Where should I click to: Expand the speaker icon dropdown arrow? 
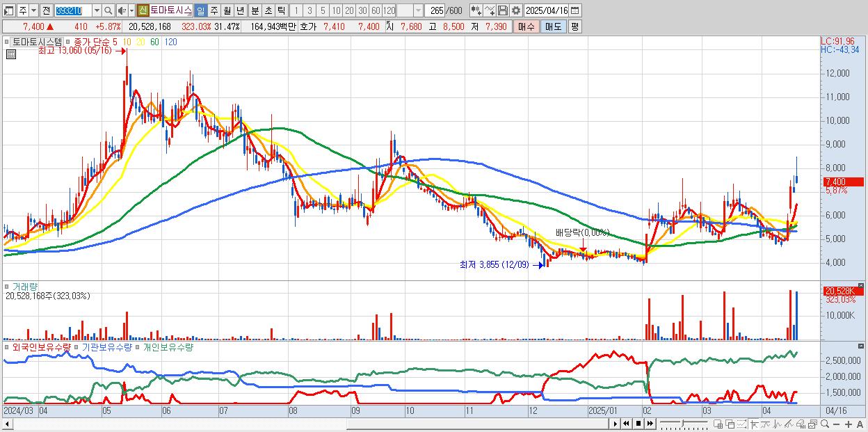[x=131, y=10]
